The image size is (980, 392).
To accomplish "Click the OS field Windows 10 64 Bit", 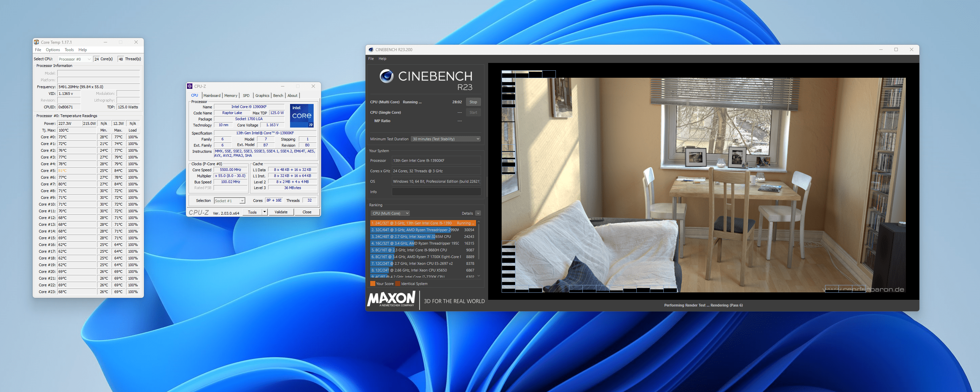I will point(436,182).
